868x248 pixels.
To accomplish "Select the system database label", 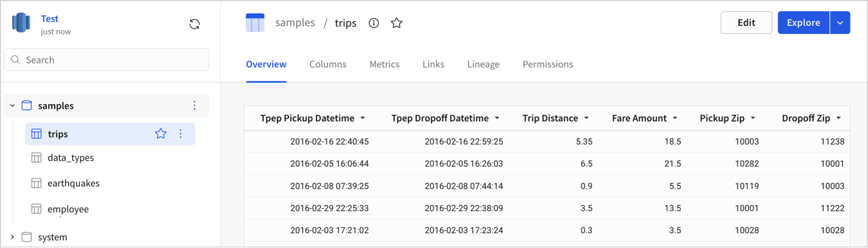I will point(53,237).
